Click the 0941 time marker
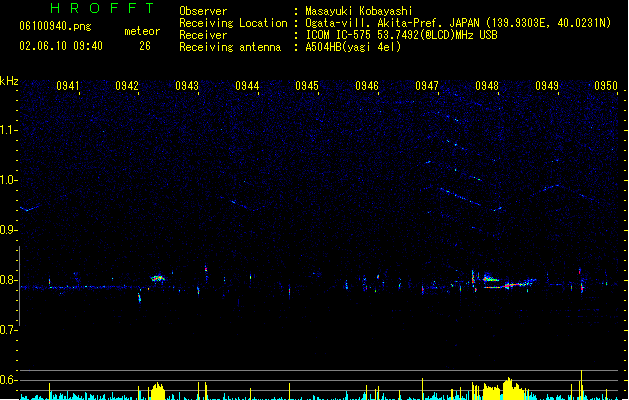This screenshot has width=629, height=400. pos(68,86)
